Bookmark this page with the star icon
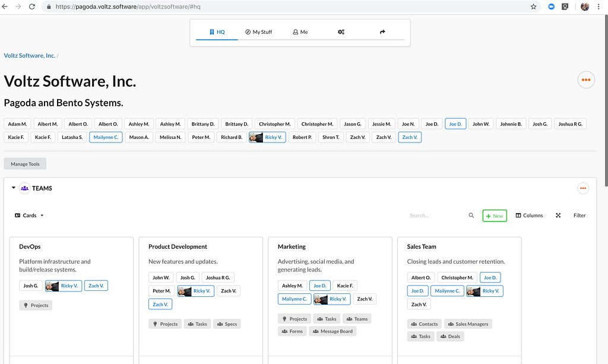Image resolution: width=608 pixels, height=364 pixels. click(x=534, y=7)
